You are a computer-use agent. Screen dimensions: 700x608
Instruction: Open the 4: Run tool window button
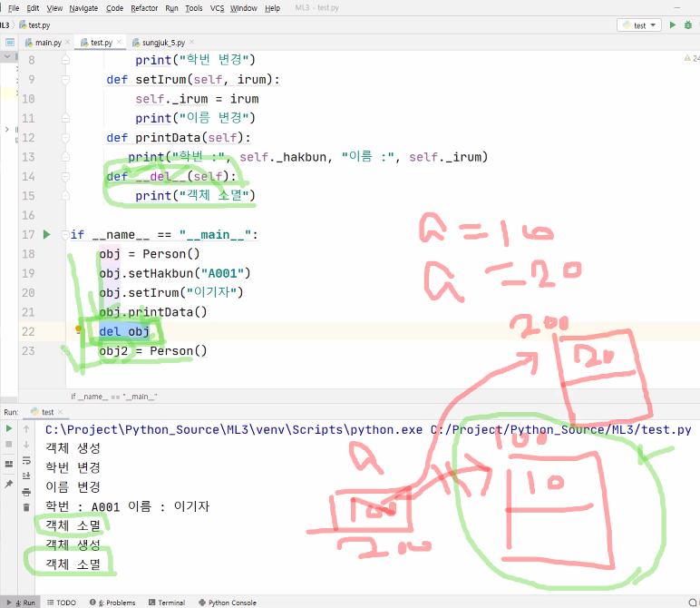pyautogui.click(x=21, y=603)
